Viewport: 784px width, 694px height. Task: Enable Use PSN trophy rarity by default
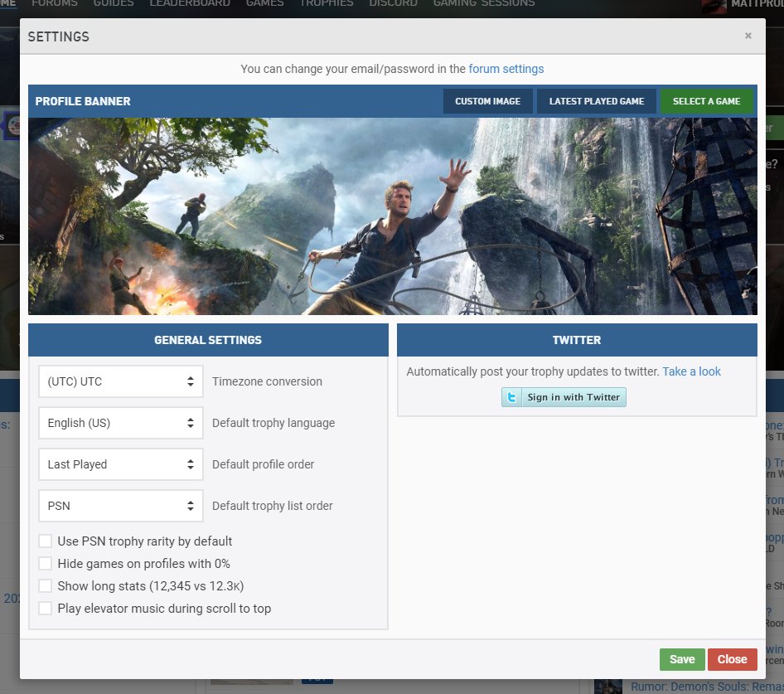45,541
